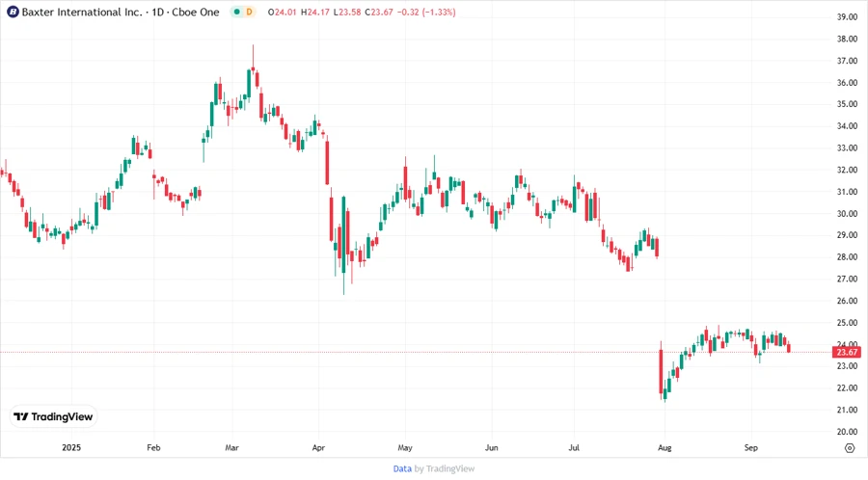Click the H24.17 high value
This screenshot has width=868, height=480.
pyautogui.click(x=315, y=12)
